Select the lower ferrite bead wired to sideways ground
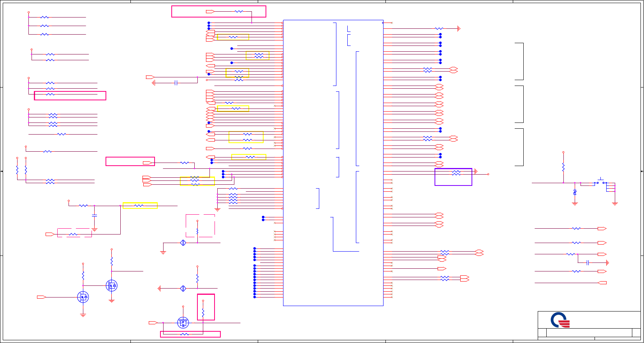The width and height of the screenshot is (644, 343). point(183,289)
